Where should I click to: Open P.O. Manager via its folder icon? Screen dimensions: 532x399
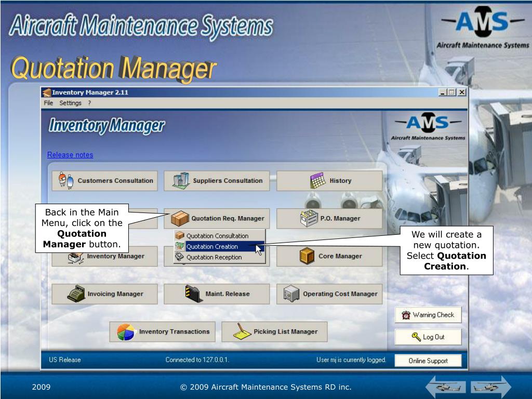coord(309,218)
